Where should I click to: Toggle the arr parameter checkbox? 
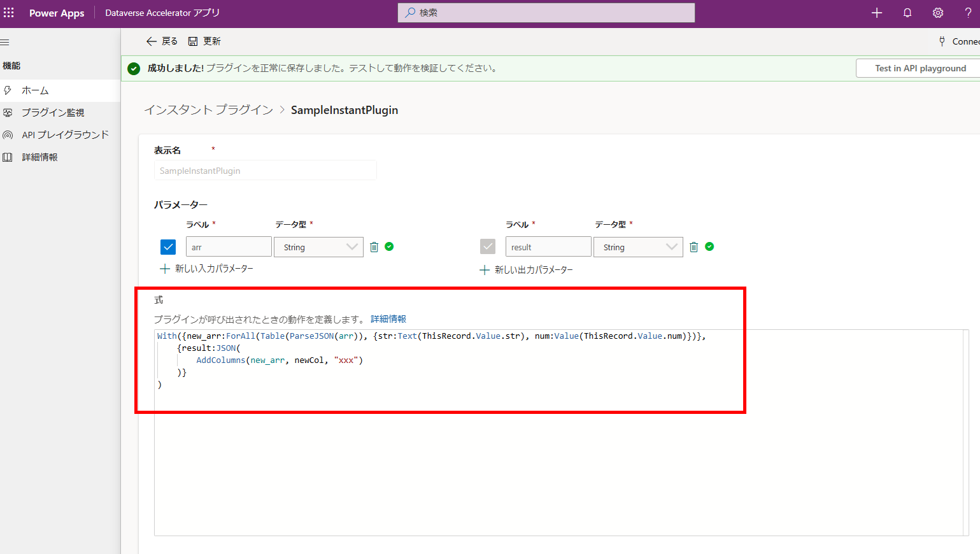pyautogui.click(x=168, y=247)
